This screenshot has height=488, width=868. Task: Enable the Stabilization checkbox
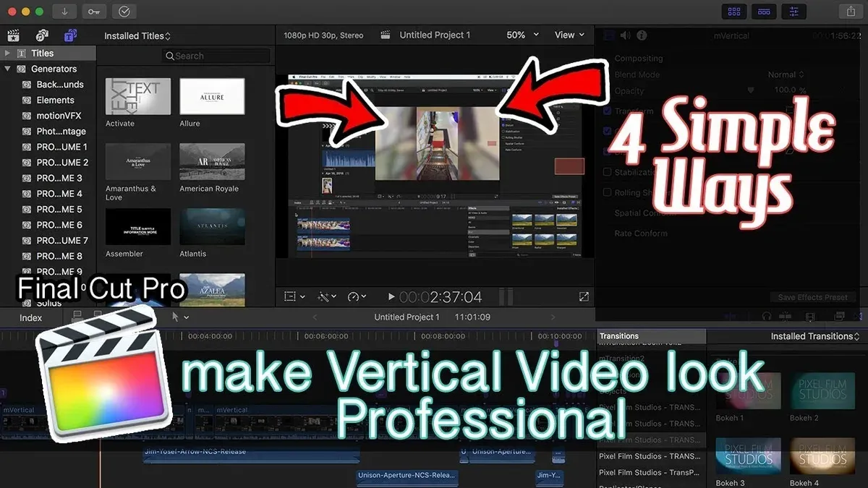pyautogui.click(x=608, y=172)
